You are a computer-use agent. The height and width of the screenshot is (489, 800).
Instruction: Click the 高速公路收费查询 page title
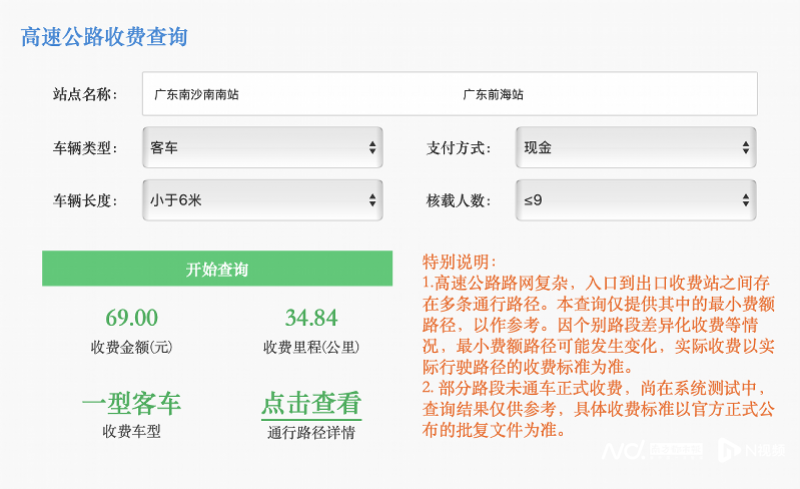click(104, 38)
